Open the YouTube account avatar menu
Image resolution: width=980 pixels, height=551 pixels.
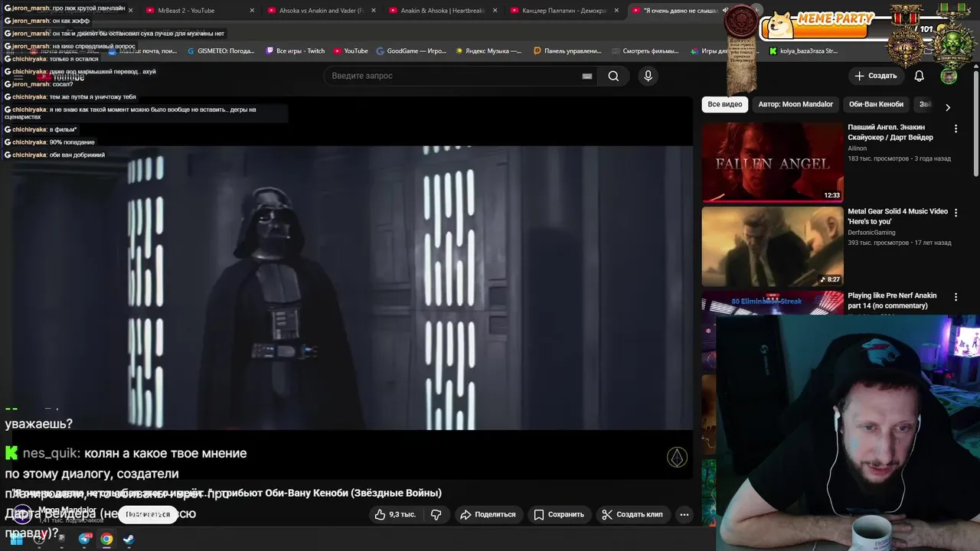click(949, 76)
